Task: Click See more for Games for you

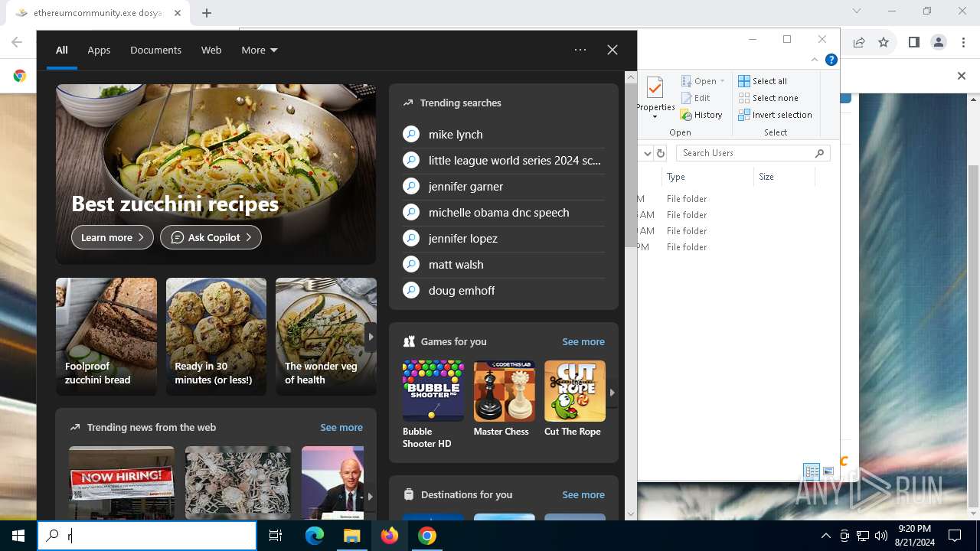Action: (x=583, y=341)
